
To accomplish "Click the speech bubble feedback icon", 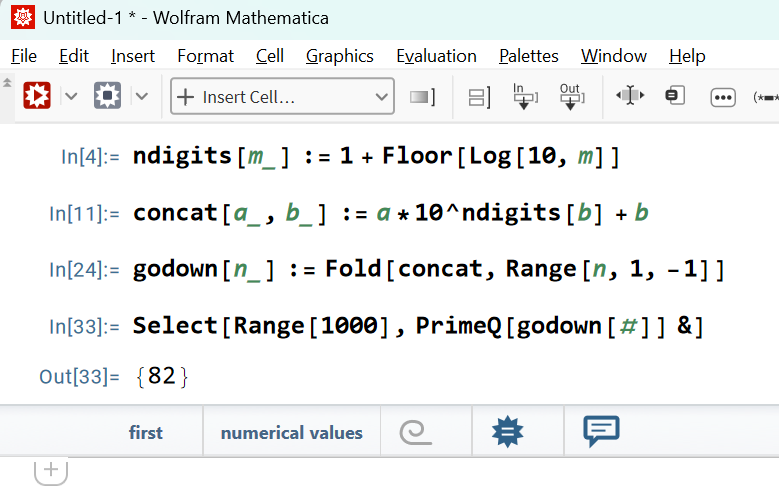I will coord(601,431).
